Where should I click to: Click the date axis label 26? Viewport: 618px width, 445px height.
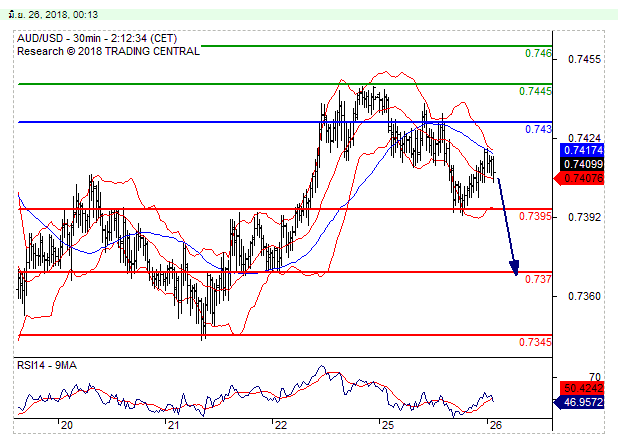pyautogui.click(x=495, y=425)
